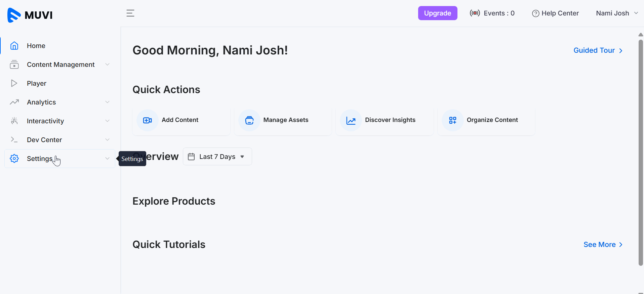Expand the Analytics submenu arrow
The height and width of the screenshot is (294, 644).
(x=107, y=102)
